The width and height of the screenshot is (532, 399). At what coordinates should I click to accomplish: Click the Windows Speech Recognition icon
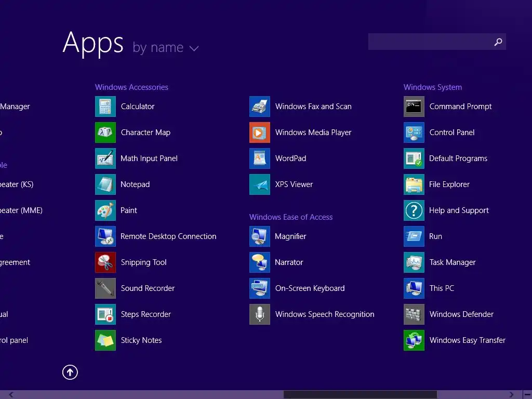tap(260, 314)
